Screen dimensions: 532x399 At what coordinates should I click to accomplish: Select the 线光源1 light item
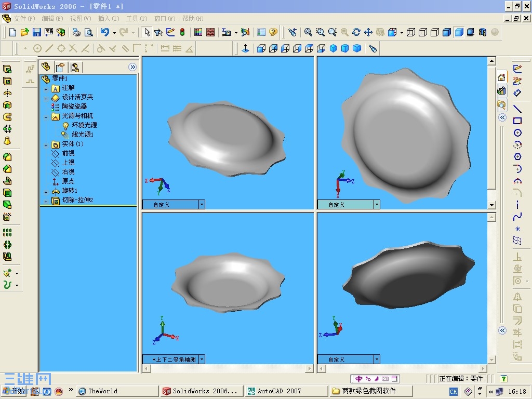tap(83, 135)
